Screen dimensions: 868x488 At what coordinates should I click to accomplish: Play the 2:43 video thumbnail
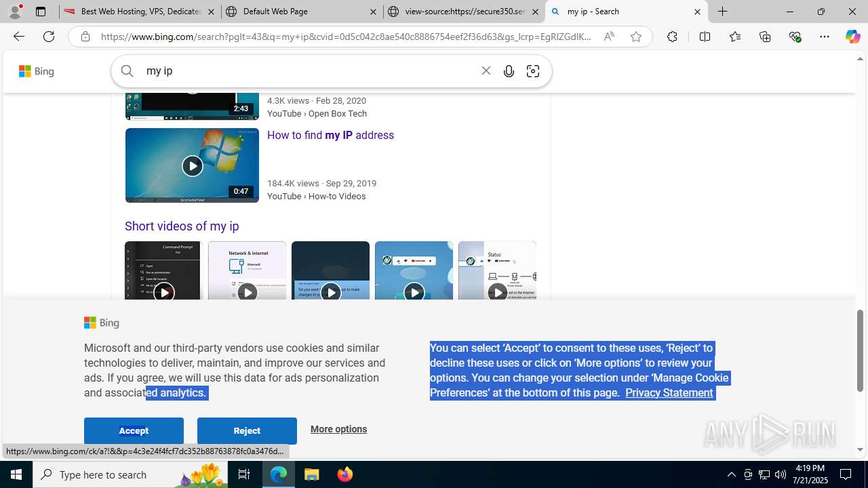click(192, 106)
